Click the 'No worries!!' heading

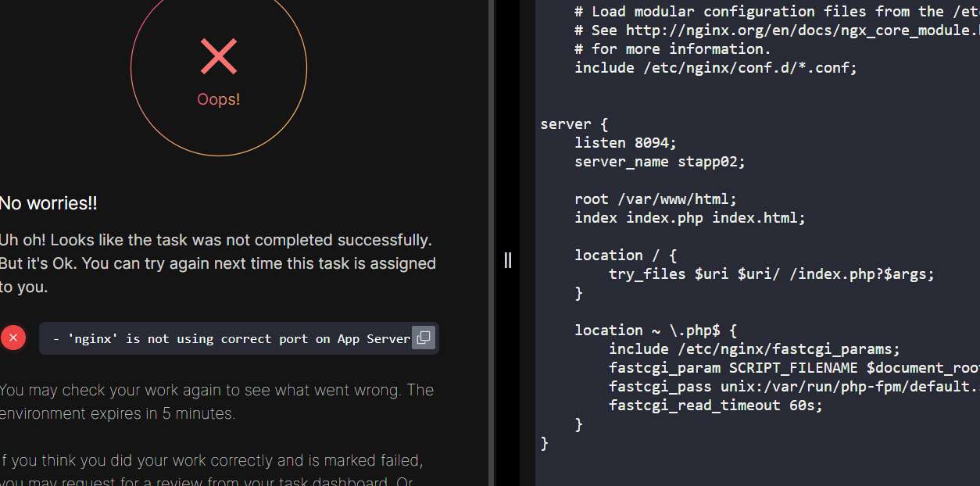coord(48,204)
